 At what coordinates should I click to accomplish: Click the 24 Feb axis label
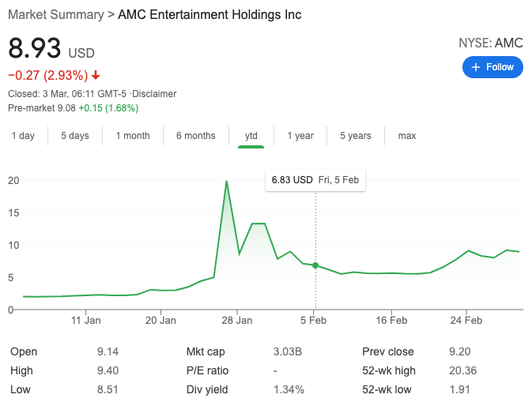pyautogui.click(x=466, y=321)
